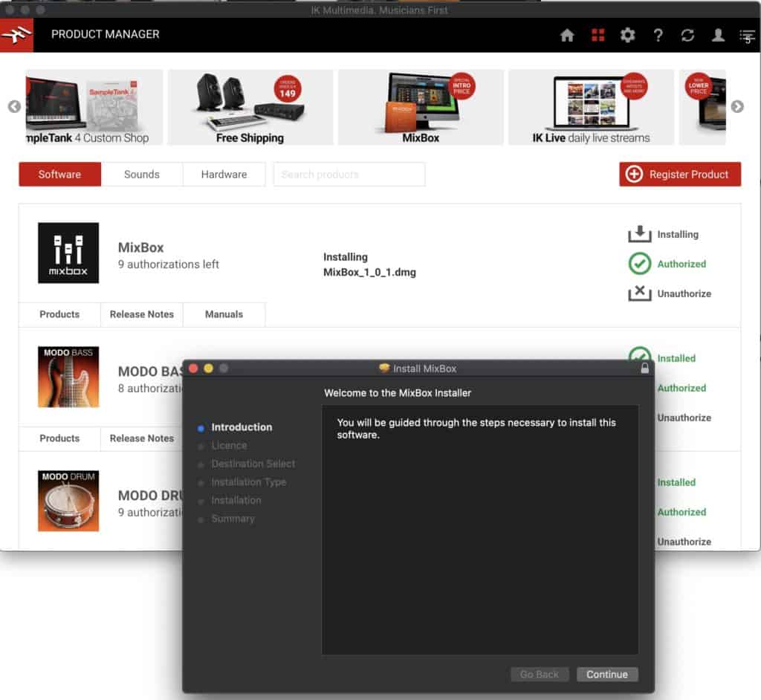The height and width of the screenshot is (700, 761).
Task: Click '9 authorizations left' under MixBox
Action: point(169,264)
